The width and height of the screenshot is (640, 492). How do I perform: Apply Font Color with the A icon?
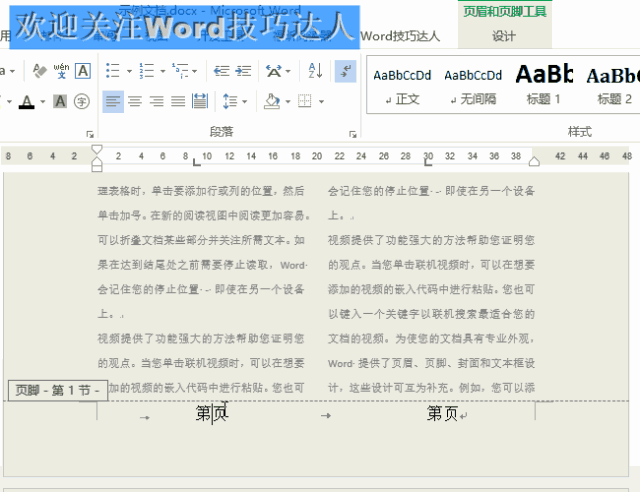pos(27,102)
